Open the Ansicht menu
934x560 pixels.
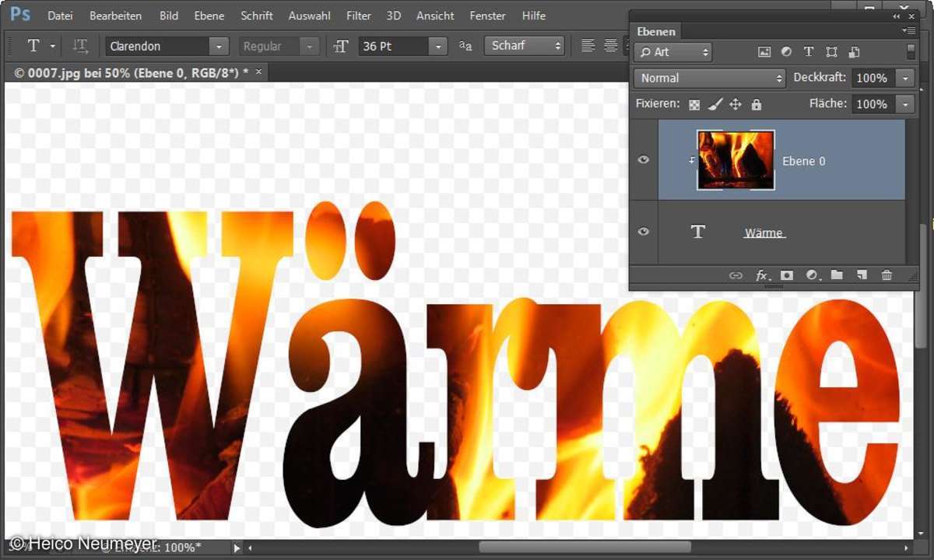(x=435, y=16)
